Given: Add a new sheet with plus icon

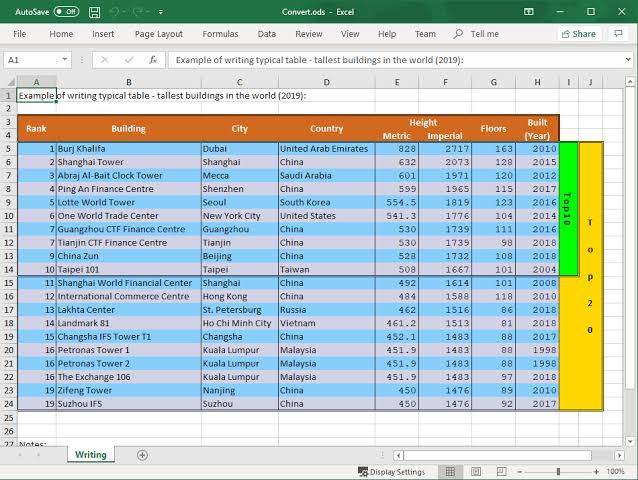Looking at the screenshot, I should click(142, 455).
